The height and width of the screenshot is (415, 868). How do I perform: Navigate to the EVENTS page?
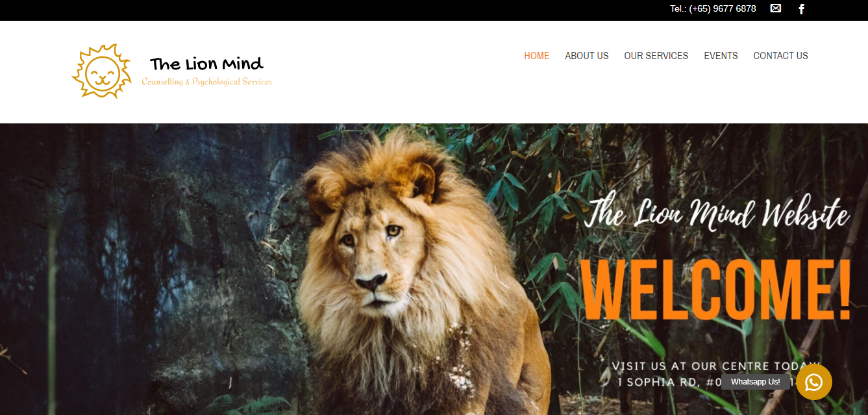click(x=721, y=56)
